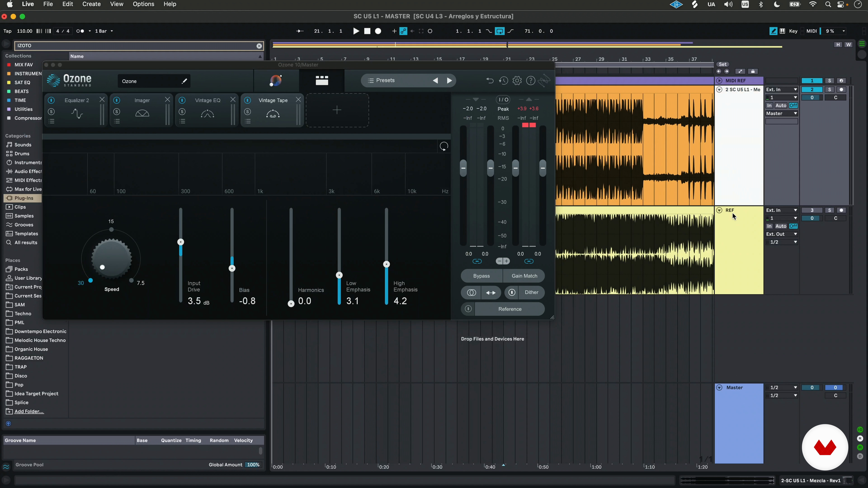Viewport: 868px width, 488px height.
Task: Open REF track Ext. Out dropdown
Action: coord(781,234)
